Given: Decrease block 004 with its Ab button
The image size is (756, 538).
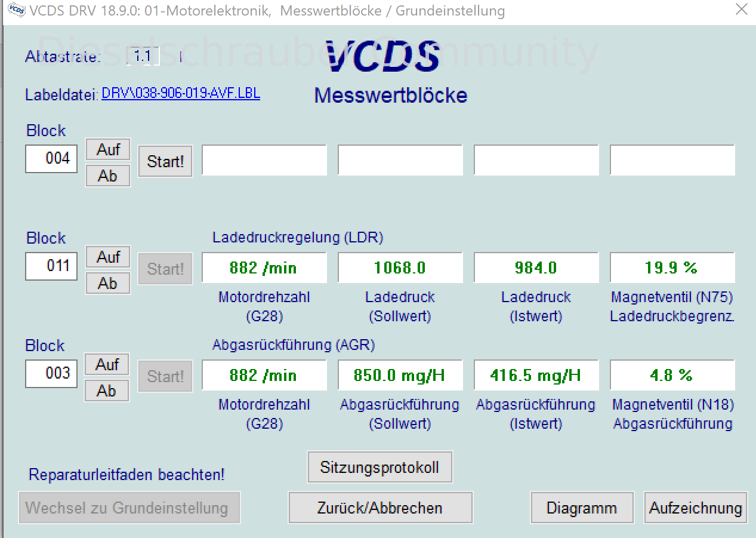Looking at the screenshot, I should coord(108,176).
